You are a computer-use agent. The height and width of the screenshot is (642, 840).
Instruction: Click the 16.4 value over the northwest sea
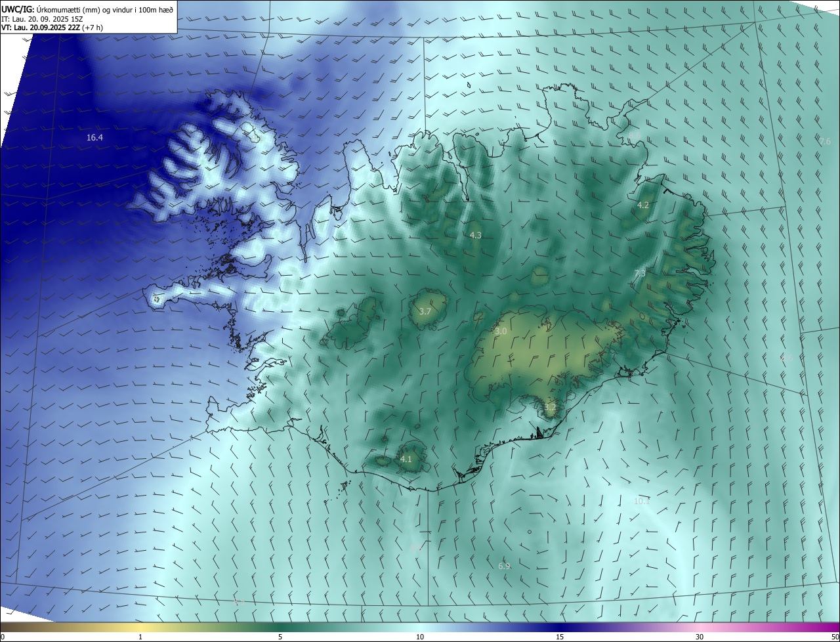pyautogui.click(x=94, y=138)
